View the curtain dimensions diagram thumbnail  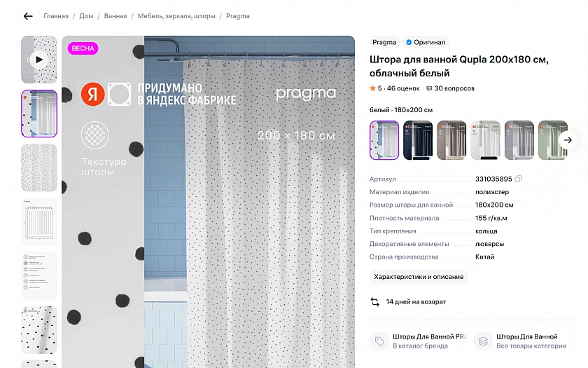click(x=39, y=222)
